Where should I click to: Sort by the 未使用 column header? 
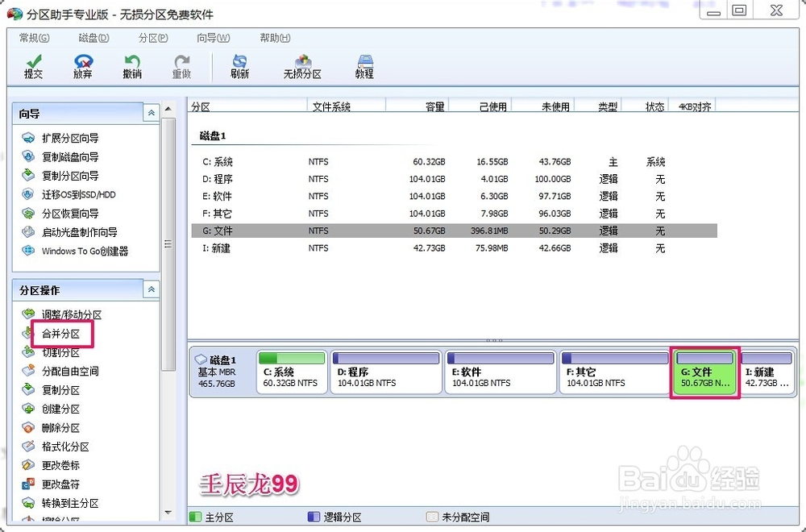(x=542, y=106)
